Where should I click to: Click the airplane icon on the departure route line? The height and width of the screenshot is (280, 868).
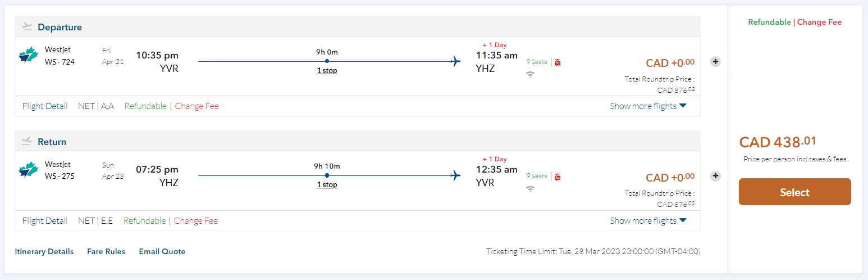[x=455, y=61]
